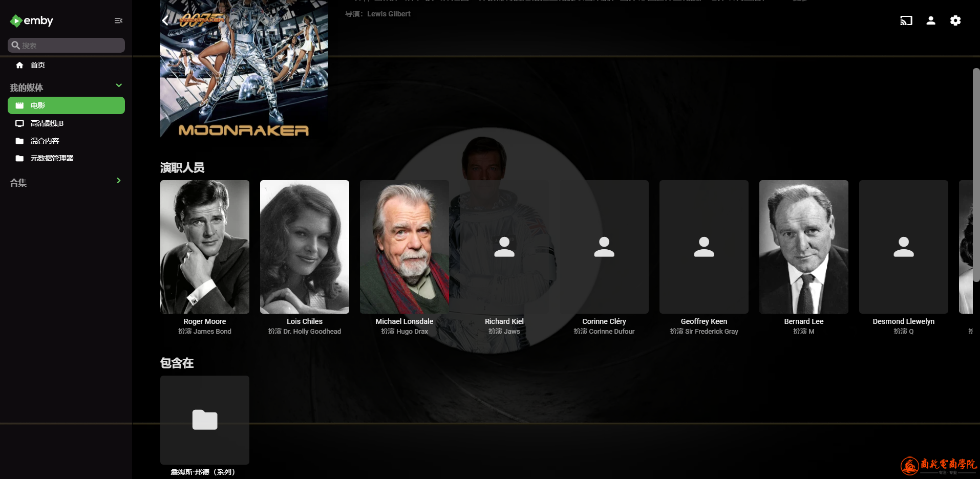Click the magnifier search icon

click(x=15, y=45)
